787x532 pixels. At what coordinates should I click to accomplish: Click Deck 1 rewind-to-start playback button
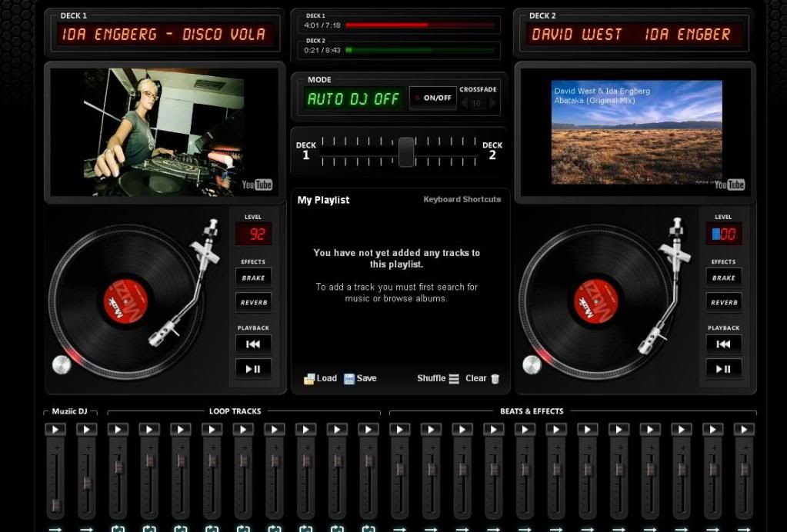[x=253, y=344]
